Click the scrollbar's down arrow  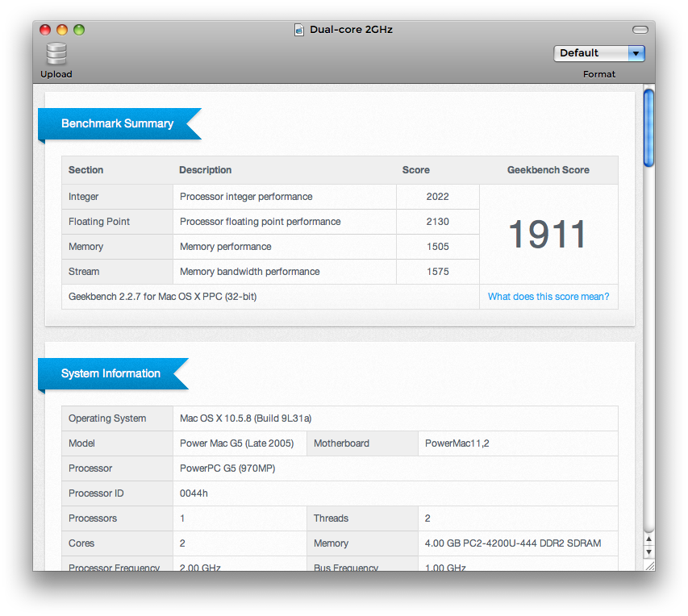point(648,553)
